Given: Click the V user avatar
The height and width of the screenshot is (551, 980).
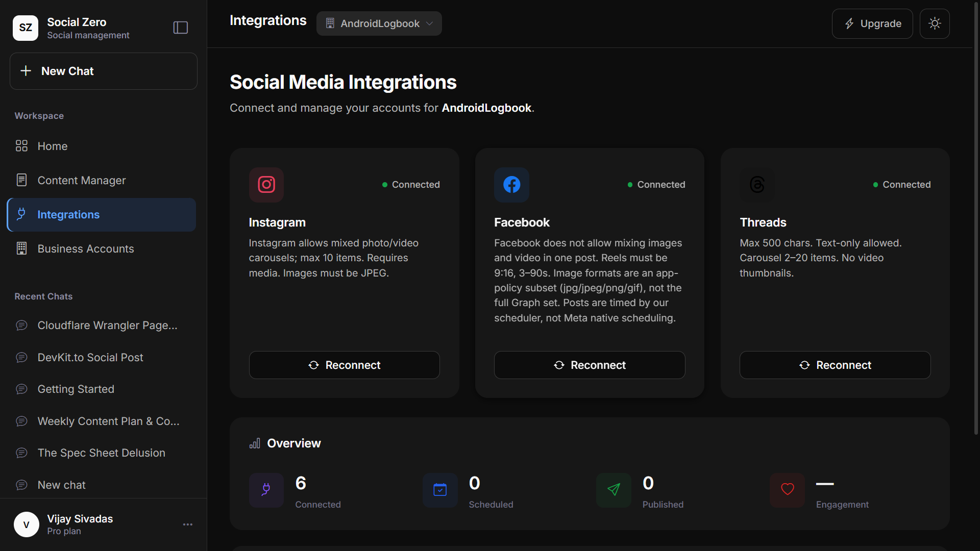Looking at the screenshot, I should (27, 524).
